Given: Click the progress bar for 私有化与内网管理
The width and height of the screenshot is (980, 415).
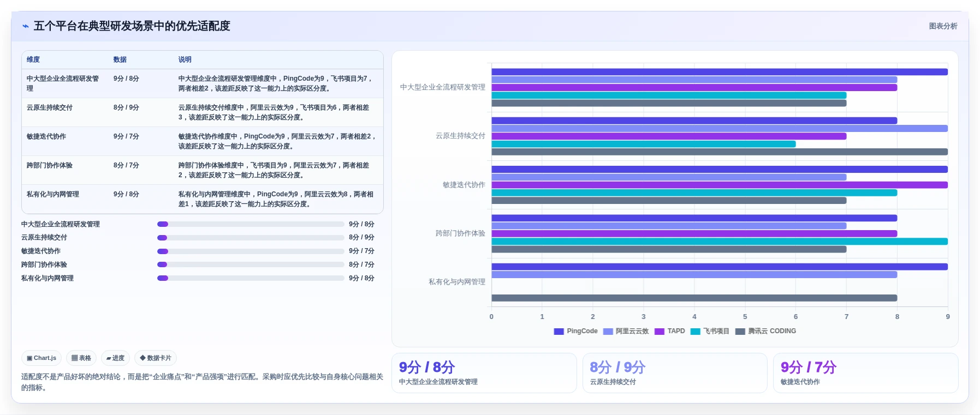Looking at the screenshot, I should pyautogui.click(x=251, y=278).
